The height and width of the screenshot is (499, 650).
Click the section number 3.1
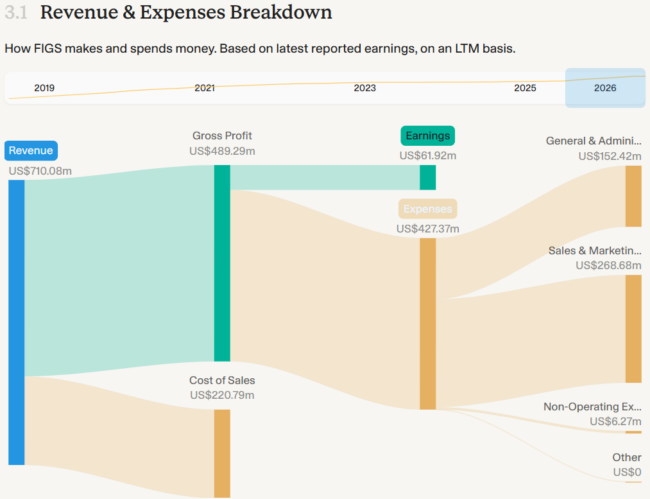click(16, 12)
